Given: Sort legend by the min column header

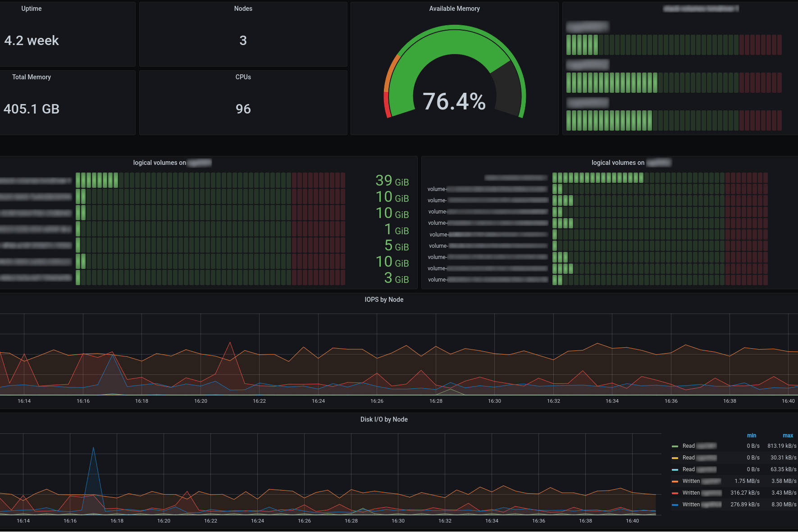Looking at the screenshot, I should click(752, 436).
